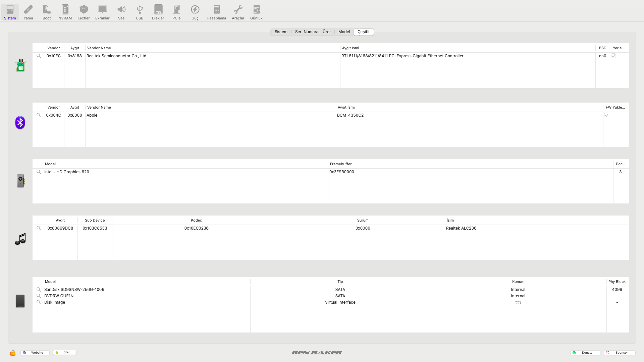
Task: Click magnifier icon beside SanDisk disk row
Action: (39, 290)
